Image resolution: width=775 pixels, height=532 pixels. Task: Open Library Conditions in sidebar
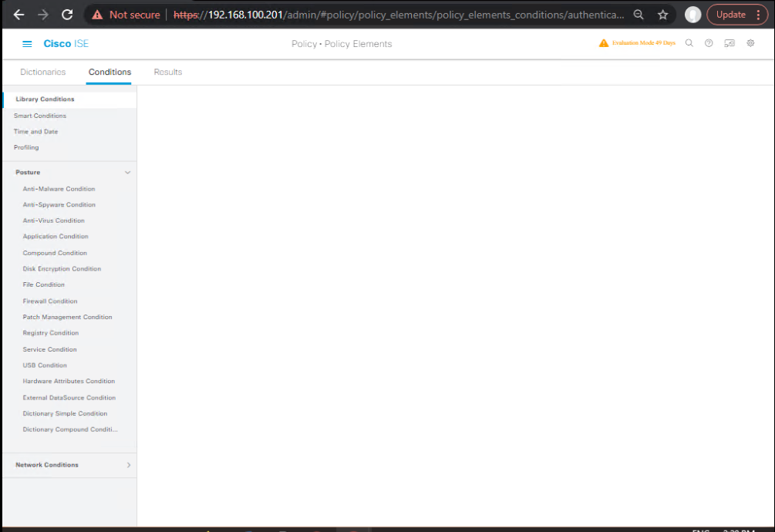click(45, 99)
